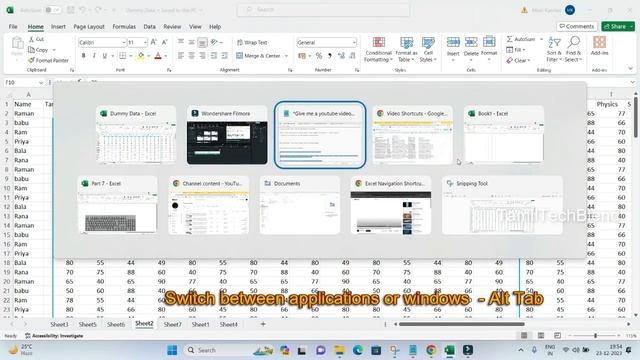The width and height of the screenshot is (640, 360).
Task: Switch to the Formulas tab
Action: click(x=124, y=27)
